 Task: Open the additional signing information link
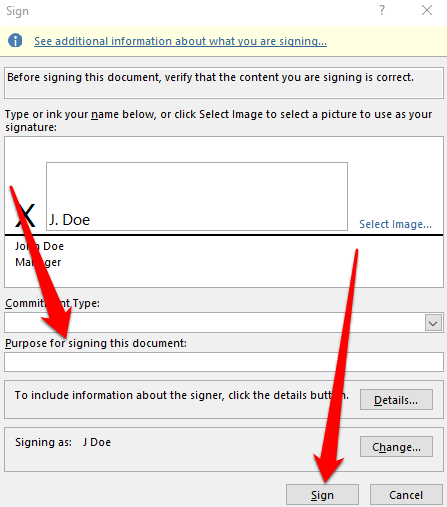[x=180, y=41]
